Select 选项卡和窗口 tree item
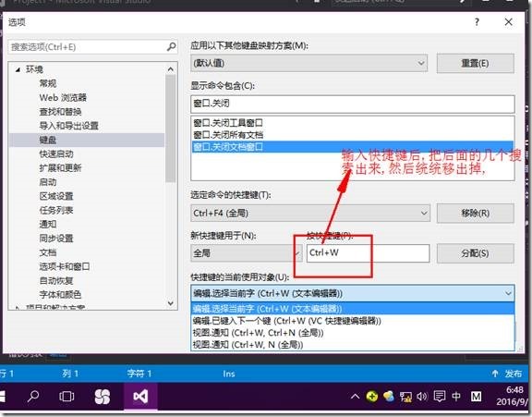This screenshot has width=532, height=417. (64, 266)
